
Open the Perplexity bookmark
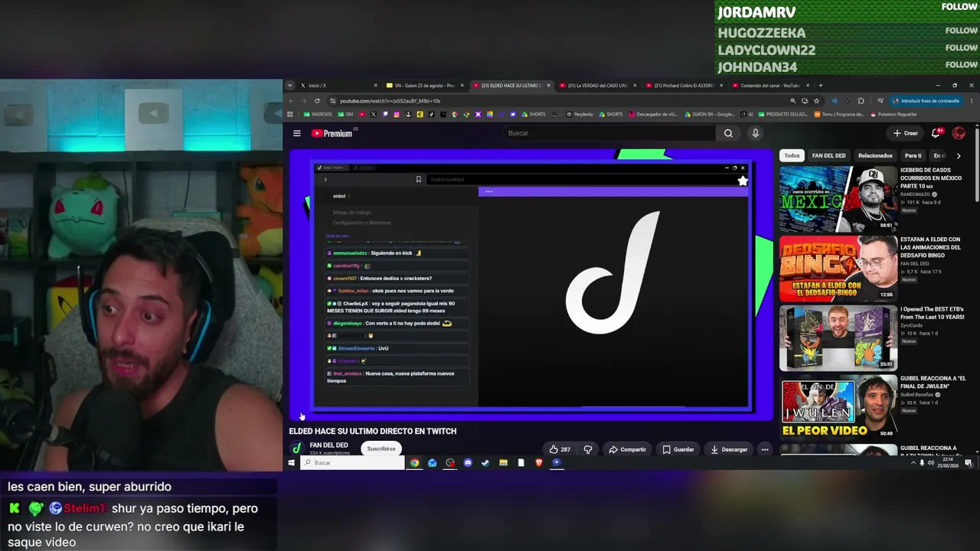[x=580, y=114]
